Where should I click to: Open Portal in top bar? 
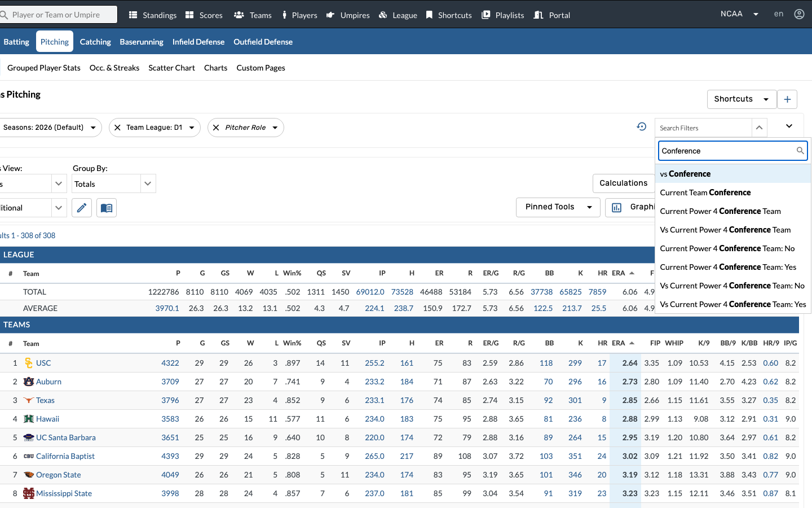click(x=552, y=15)
